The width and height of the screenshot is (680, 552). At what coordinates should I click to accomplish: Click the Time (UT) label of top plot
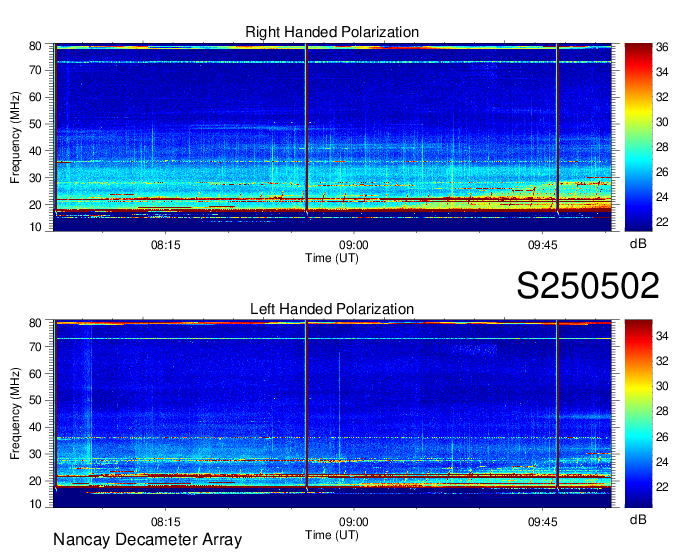[332, 258]
